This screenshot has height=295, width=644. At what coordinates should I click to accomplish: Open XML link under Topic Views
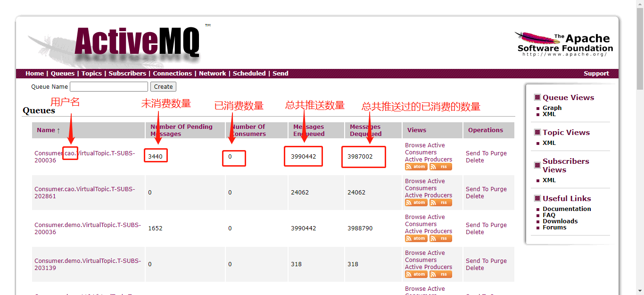tap(549, 143)
